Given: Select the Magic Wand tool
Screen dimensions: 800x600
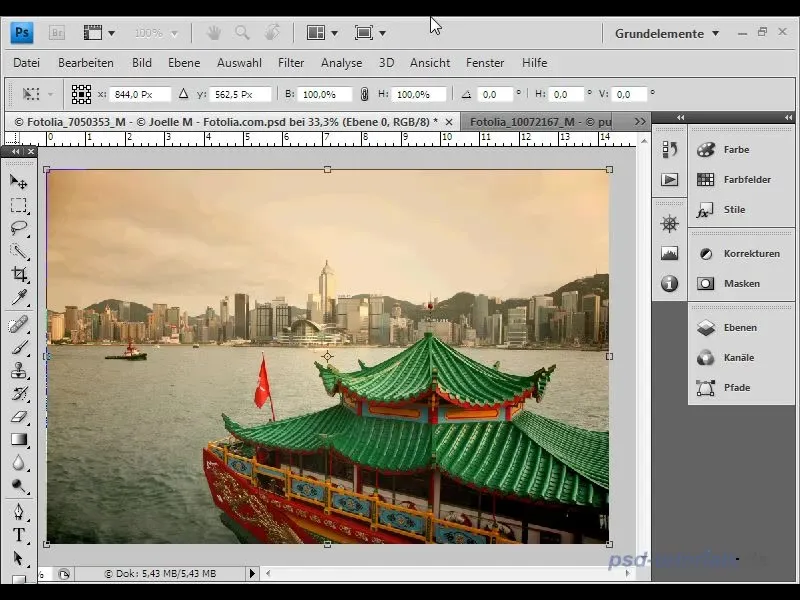Looking at the screenshot, I should pos(19,251).
